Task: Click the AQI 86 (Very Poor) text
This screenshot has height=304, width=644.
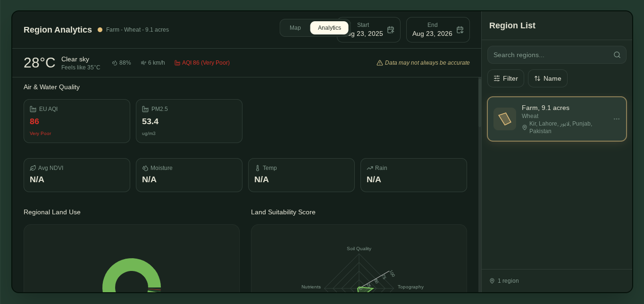Action: (206, 63)
